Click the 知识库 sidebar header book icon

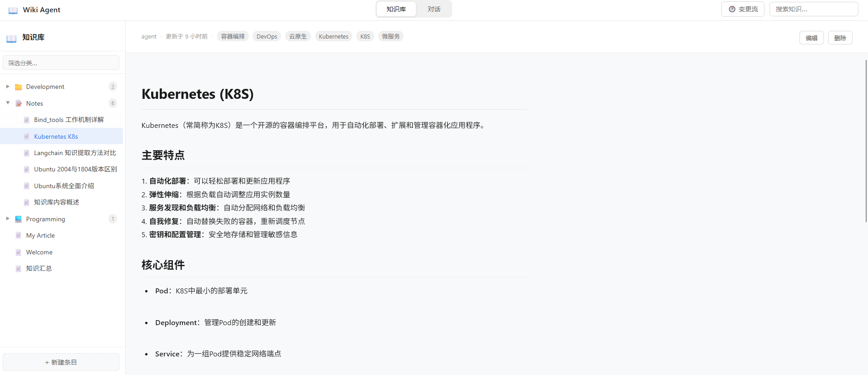11,38
